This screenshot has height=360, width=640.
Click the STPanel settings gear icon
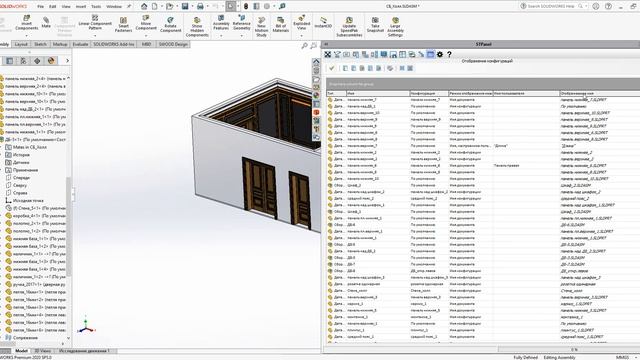(440, 54)
